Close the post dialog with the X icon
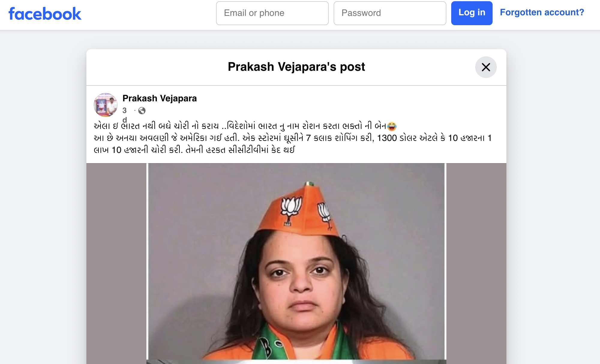This screenshot has width=600, height=364. 486,67
